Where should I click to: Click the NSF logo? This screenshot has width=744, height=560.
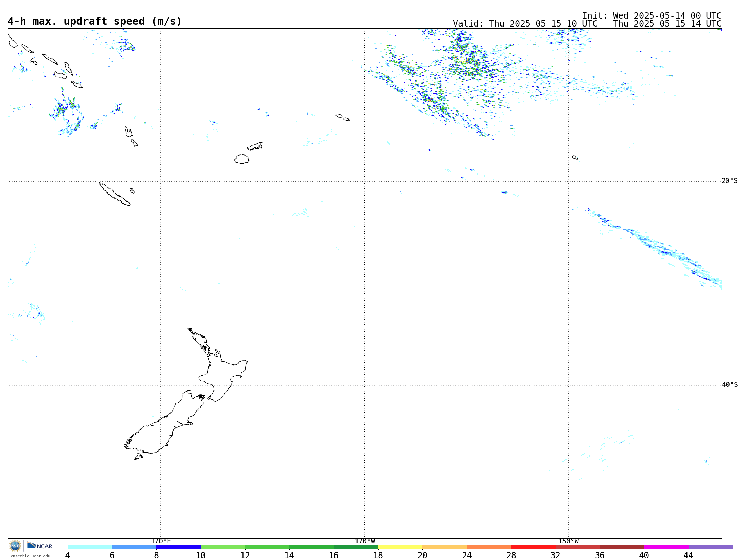[x=15, y=546]
